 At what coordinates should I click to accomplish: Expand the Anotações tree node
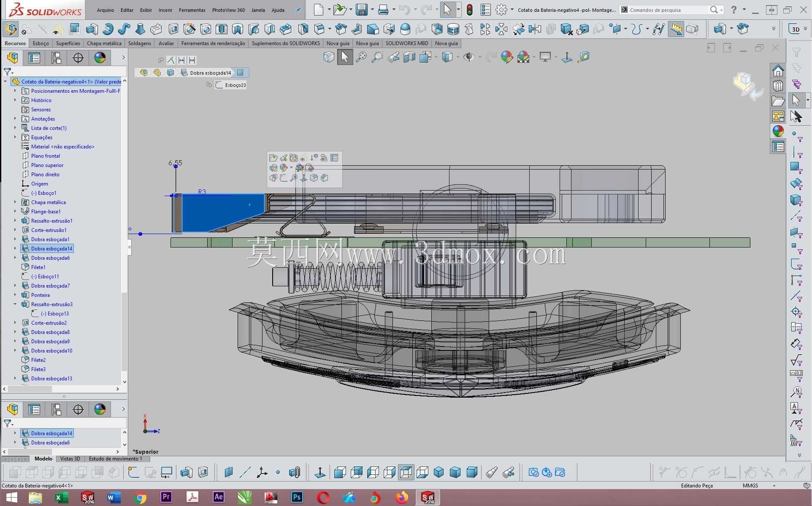click(15, 118)
